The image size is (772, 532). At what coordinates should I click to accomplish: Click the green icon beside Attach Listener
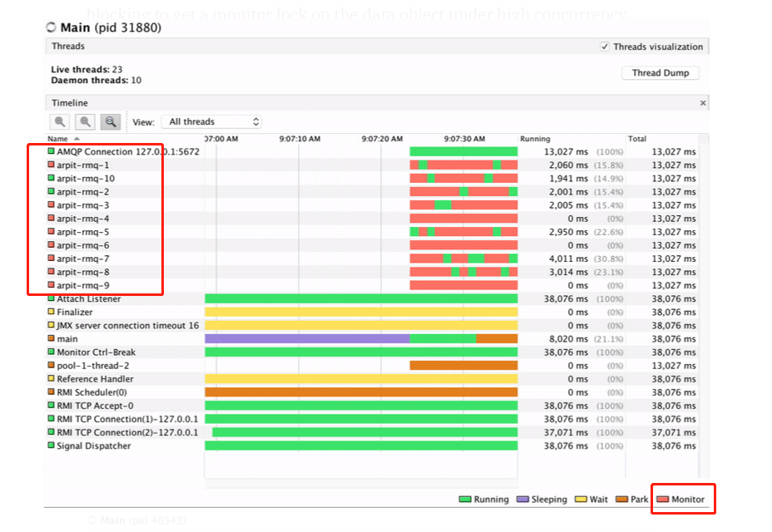(x=51, y=298)
